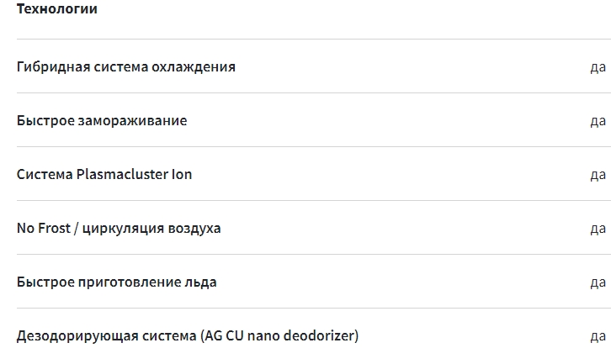The height and width of the screenshot is (364, 611).
Task: Select the да value for Дезодорирующая система
Action: coord(598,335)
